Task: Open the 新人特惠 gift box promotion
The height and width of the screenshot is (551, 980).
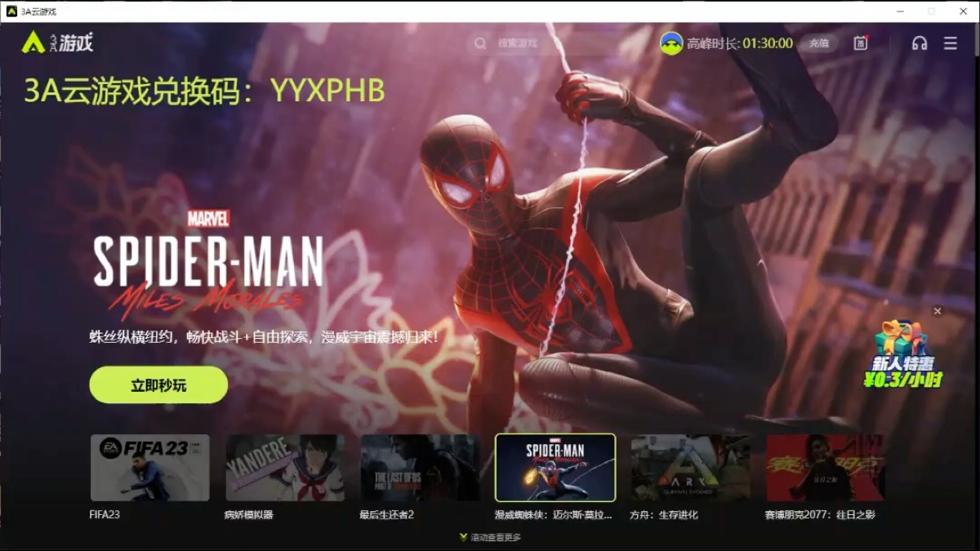Action: click(x=902, y=354)
